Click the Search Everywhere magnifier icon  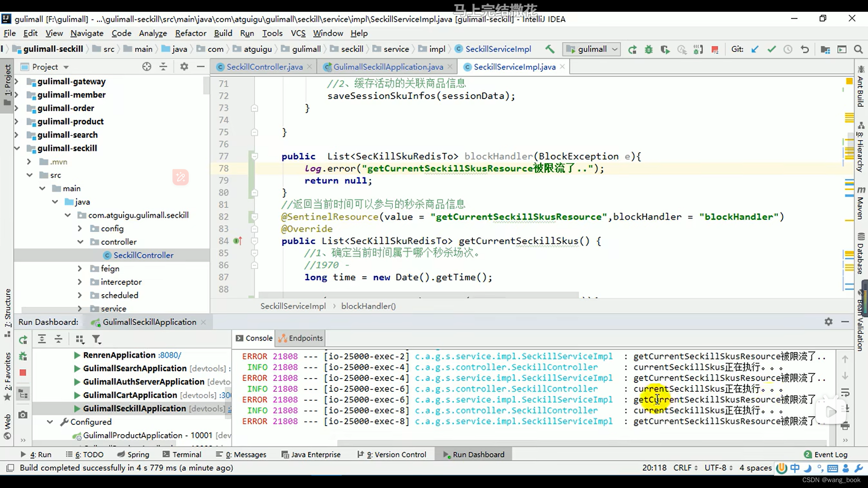(858, 49)
